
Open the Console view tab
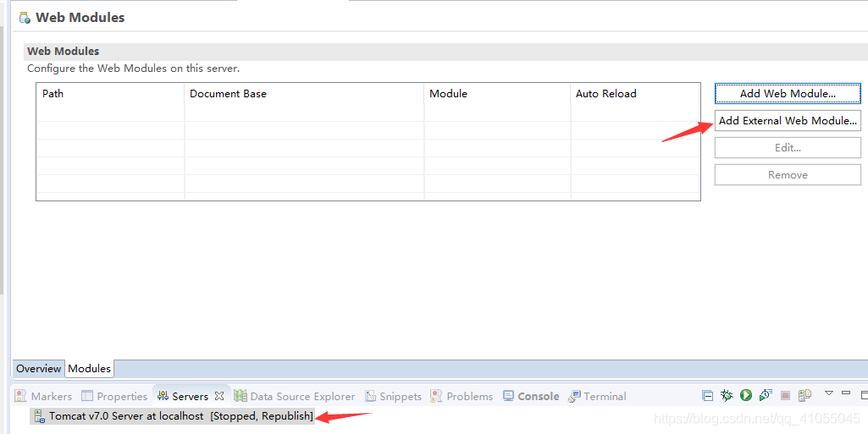pos(532,396)
